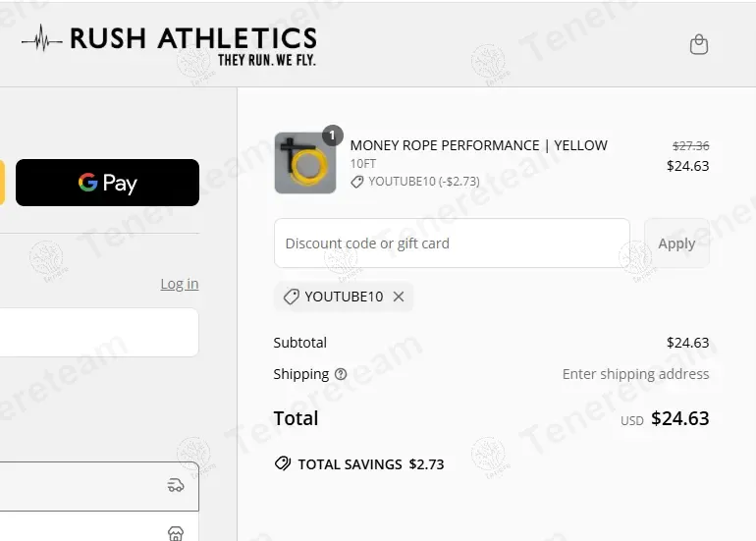756x541 pixels.
Task: Click the tag icon inside YOUTUBE10 chip
Action: coord(291,297)
